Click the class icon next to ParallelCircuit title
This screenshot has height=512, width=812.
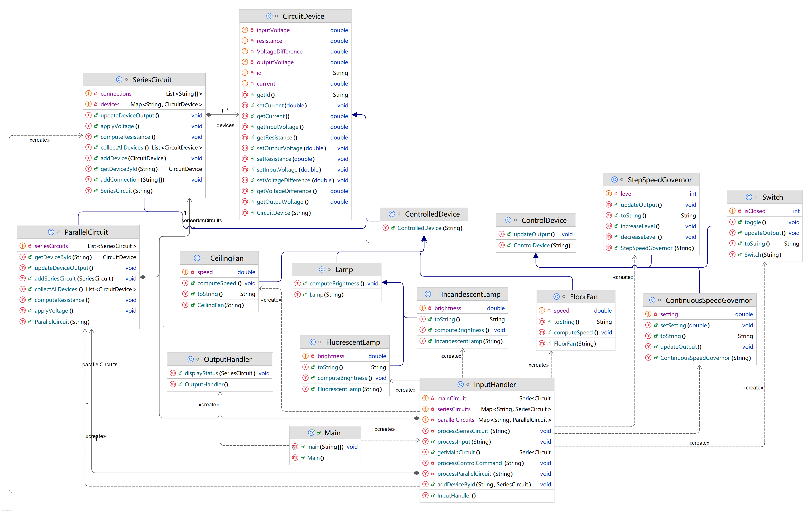pyautogui.click(x=51, y=232)
